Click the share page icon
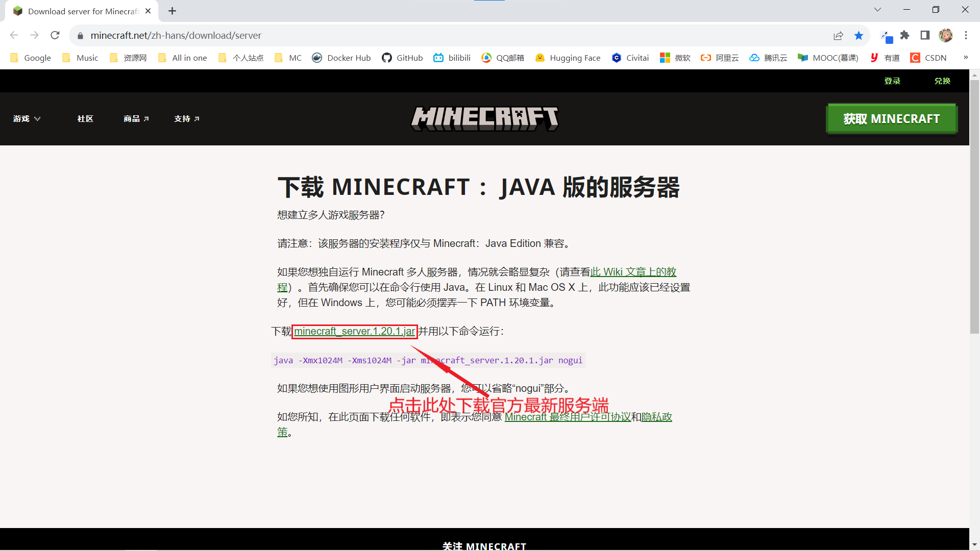Screen dimensions: 980x551 coord(838,35)
